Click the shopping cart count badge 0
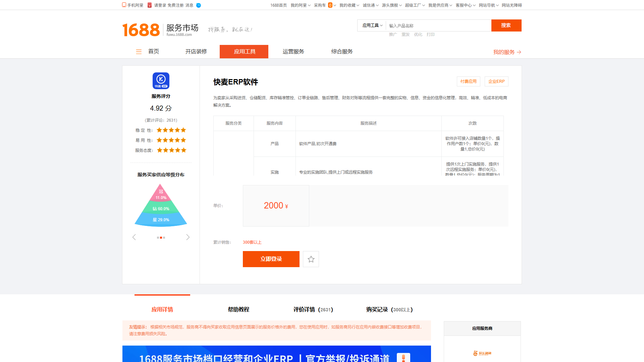Screen dimensions: 644x362 (330, 5)
